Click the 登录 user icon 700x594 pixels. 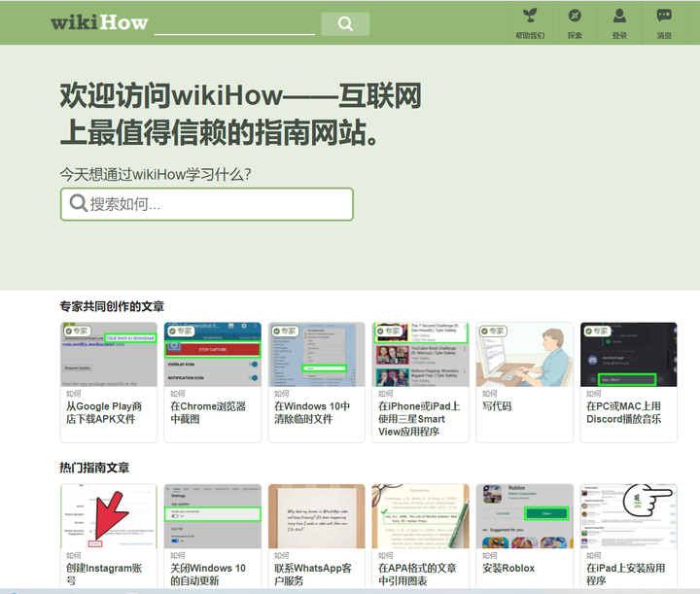coord(619,16)
